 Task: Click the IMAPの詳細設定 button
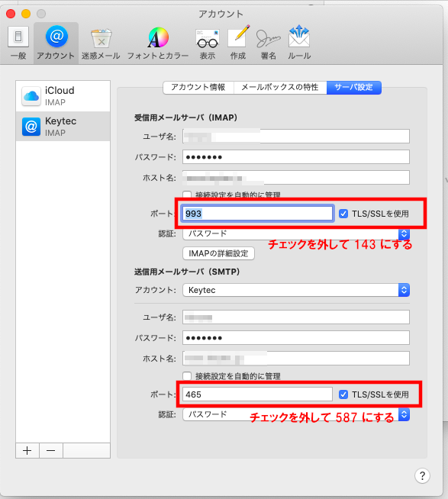pos(218,253)
